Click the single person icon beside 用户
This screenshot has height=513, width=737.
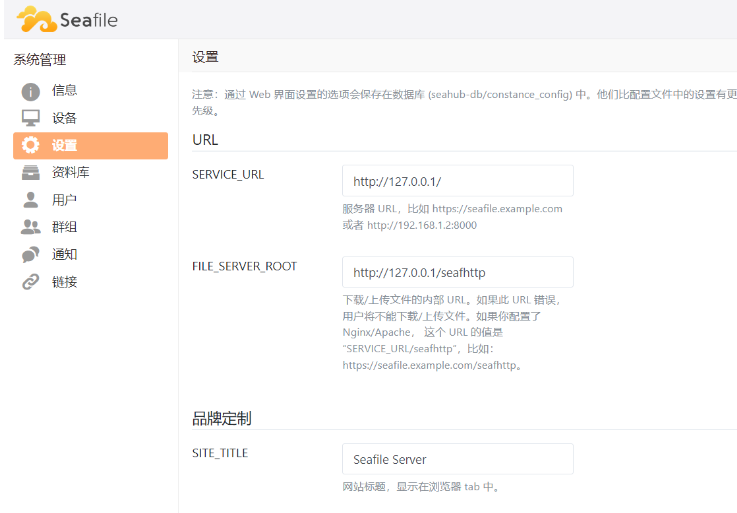(x=31, y=200)
